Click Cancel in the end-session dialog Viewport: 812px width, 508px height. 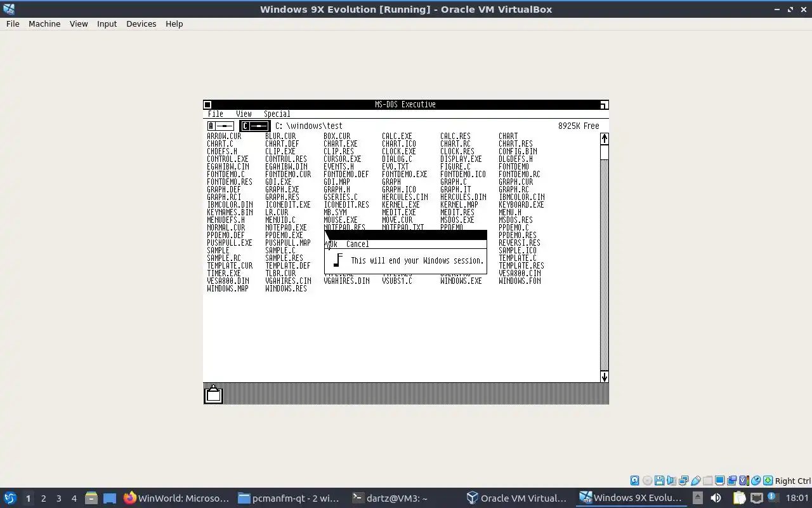(x=357, y=244)
